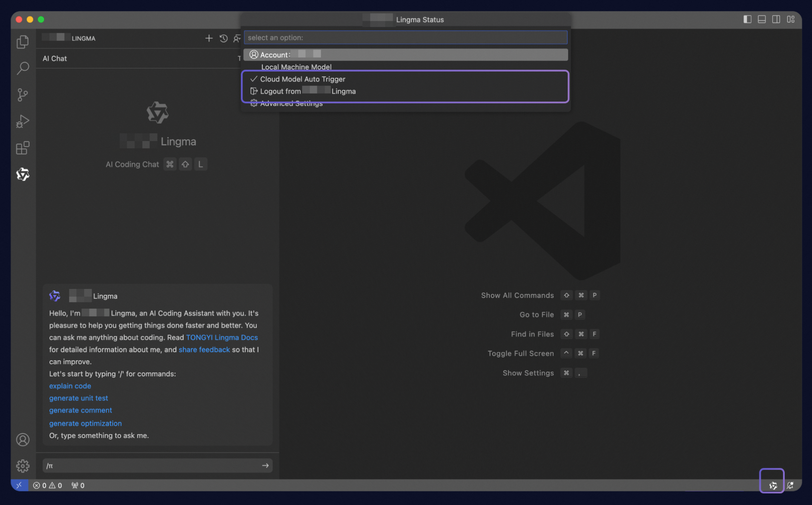Viewport: 812px width, 505px height.
Task: Click the Lingma icon in activity bar
Action: click(x=23, y=174)
